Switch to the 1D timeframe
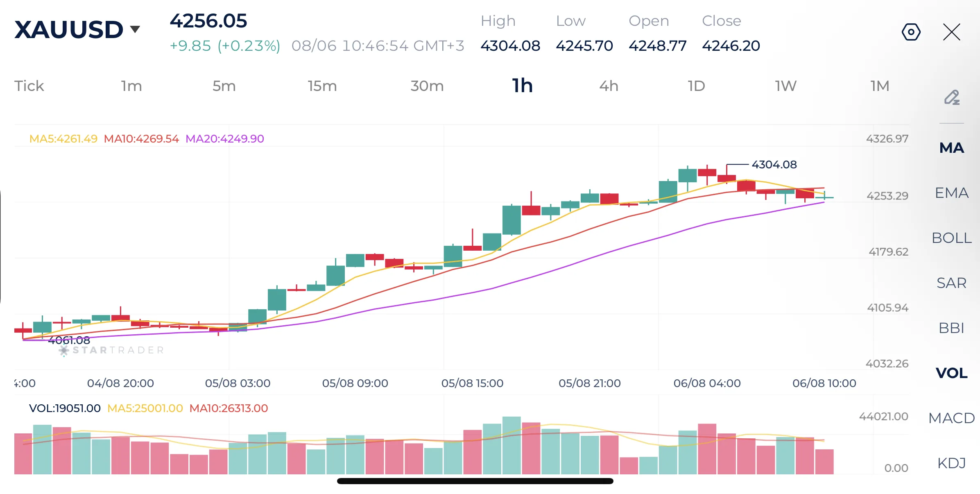This screenshot has width=980, height=494. point(697,86)
